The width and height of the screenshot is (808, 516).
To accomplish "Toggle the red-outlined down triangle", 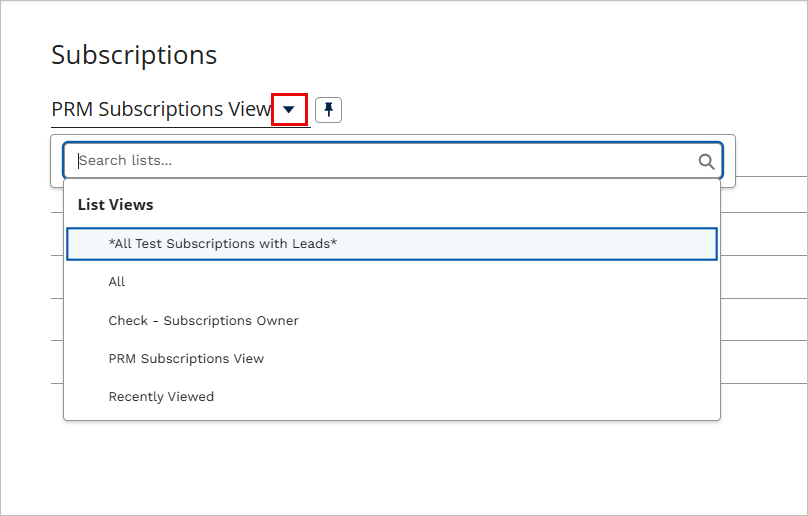I will [289, 109].
